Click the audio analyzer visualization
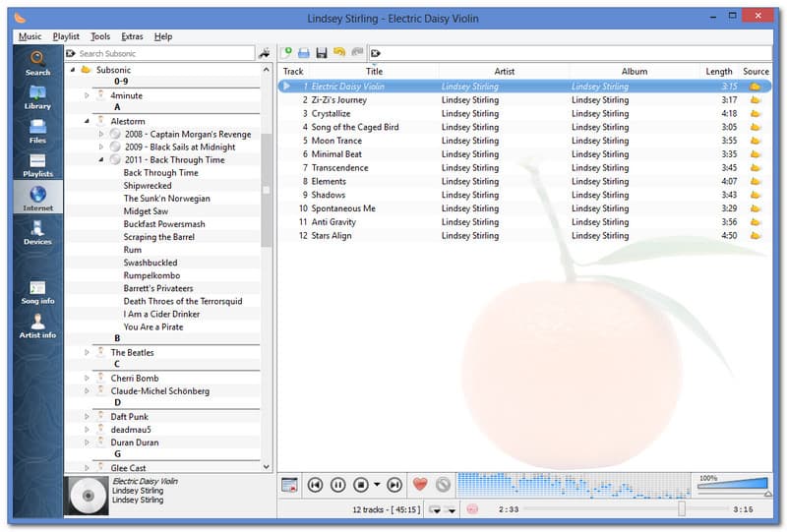 (x=574, y=485)
